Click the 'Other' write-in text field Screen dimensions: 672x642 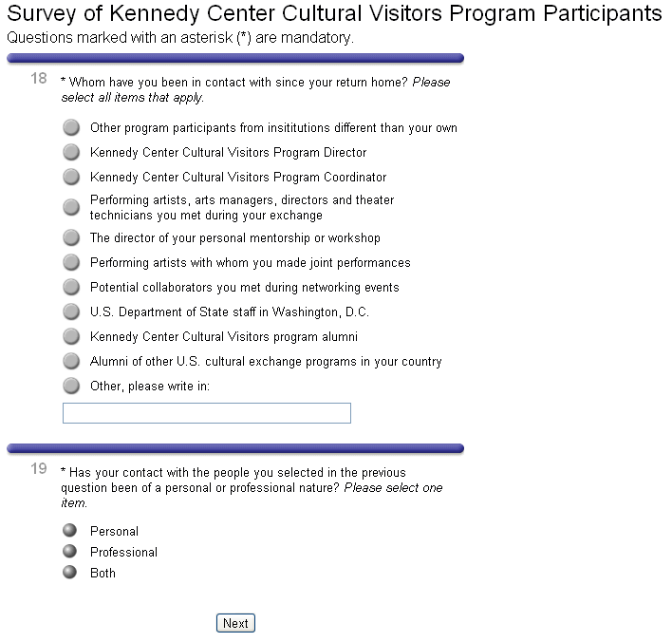(x=206, y=413)
